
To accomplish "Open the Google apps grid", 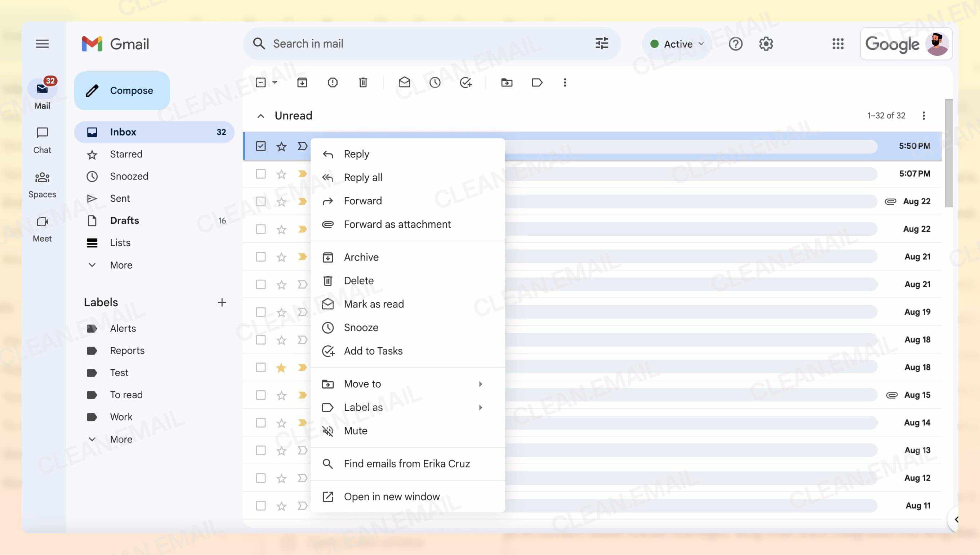I will (x=838, y=44).
